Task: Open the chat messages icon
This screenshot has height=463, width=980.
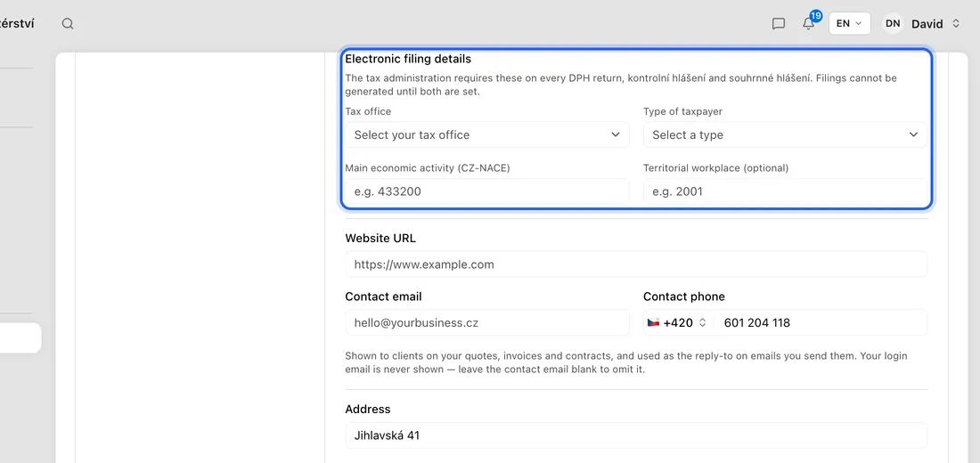Action: (x=778, y=24)
